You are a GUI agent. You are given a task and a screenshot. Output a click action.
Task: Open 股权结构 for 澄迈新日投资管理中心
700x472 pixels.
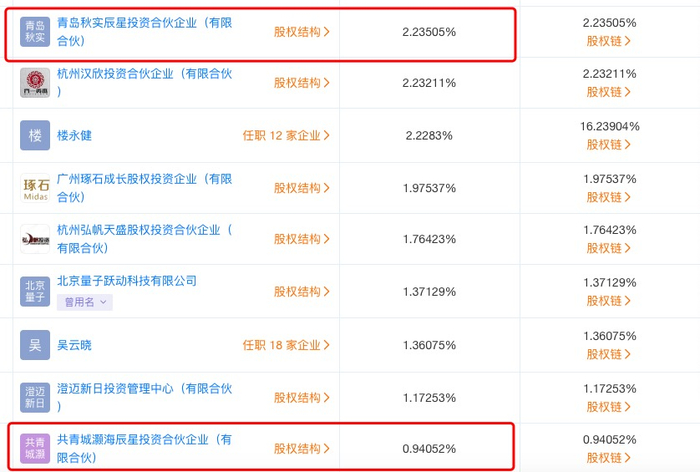point(302,397)
